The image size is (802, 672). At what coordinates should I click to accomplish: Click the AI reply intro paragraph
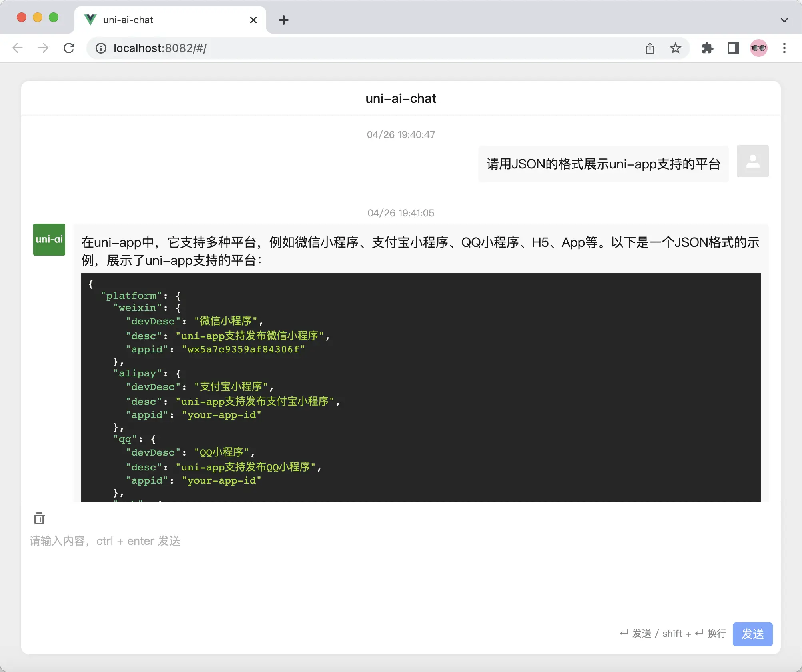coord(420,251)
